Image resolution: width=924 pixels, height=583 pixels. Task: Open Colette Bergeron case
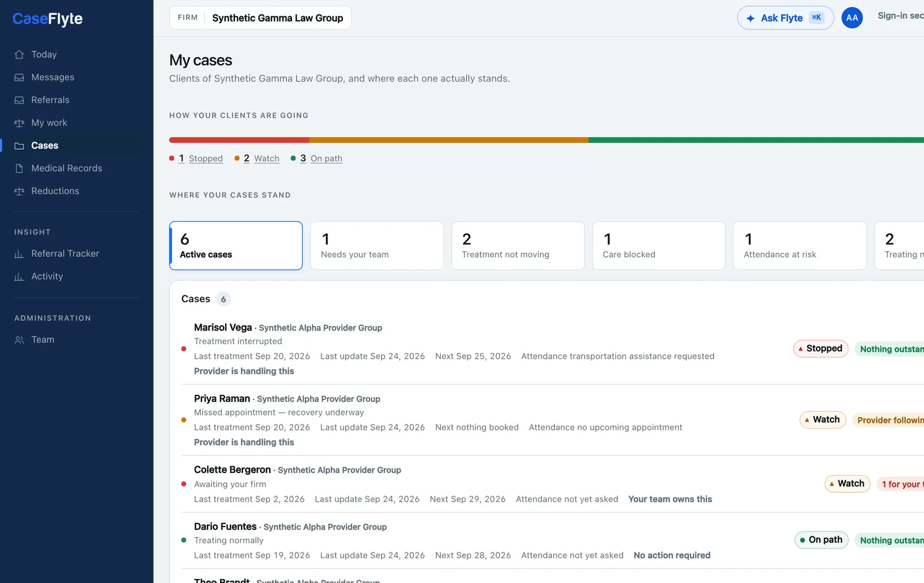coord(232,470)
